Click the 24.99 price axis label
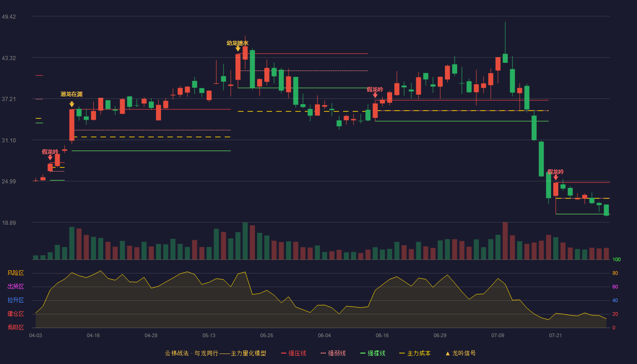This screenshot has height=364, width=637. pos(9,182)
